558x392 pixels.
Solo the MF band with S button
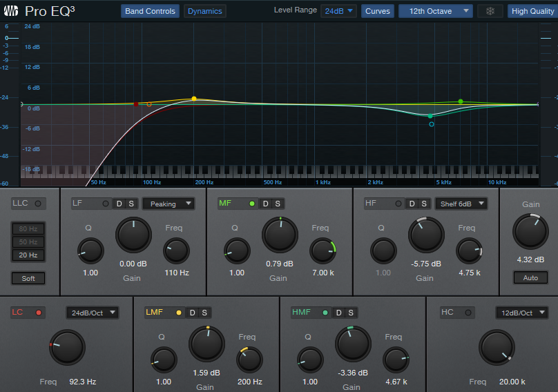pos(277,204)
